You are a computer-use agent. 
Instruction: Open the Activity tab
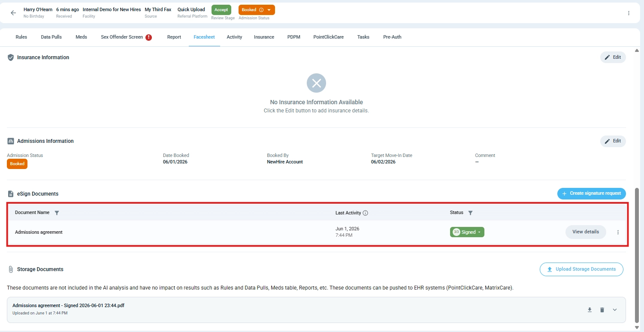pyautogui.click(x=235, y=37)
